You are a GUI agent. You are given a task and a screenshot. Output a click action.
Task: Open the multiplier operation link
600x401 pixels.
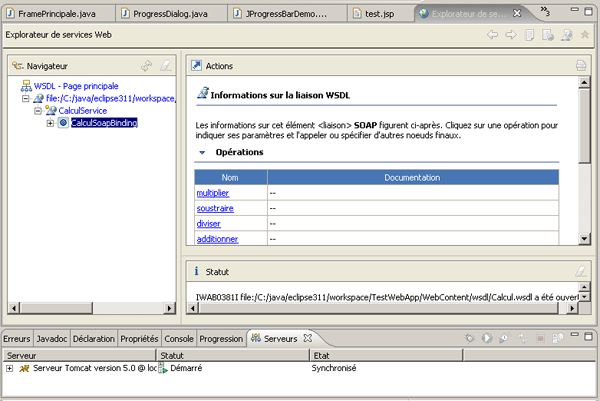[x=212, y=191]
